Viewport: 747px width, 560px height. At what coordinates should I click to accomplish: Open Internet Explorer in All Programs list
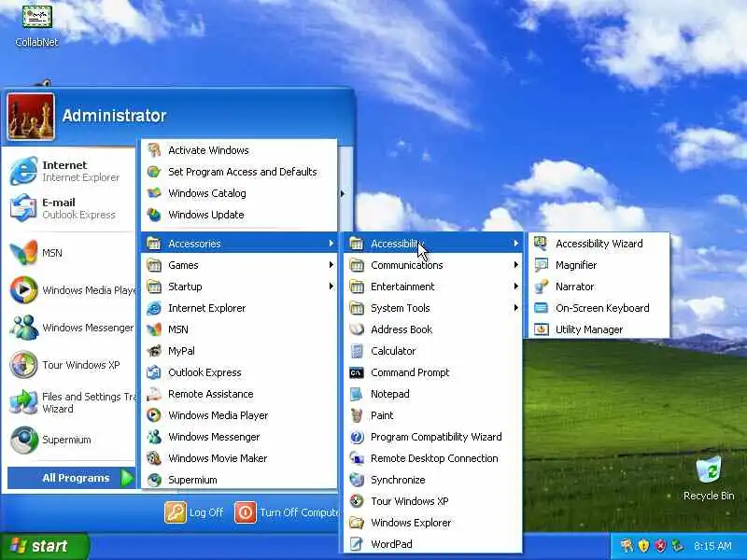point(239,308)
